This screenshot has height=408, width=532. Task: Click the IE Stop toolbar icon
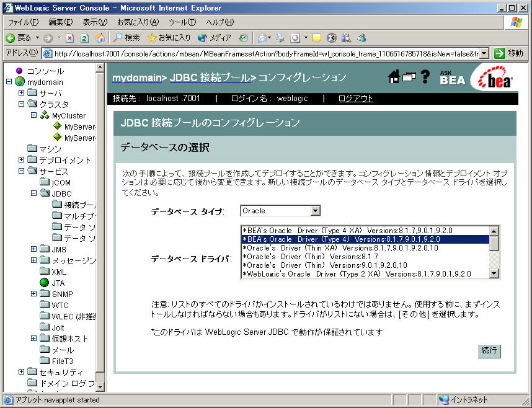(x=70, y=38)
